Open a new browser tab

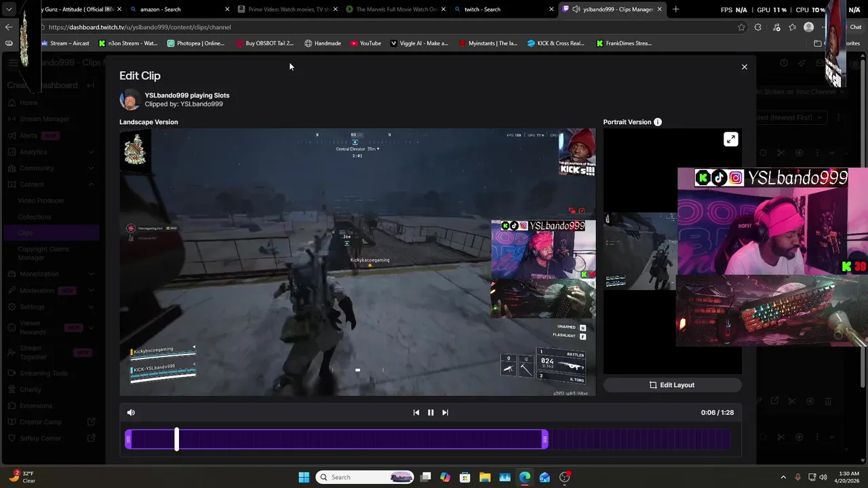[x=675, y=9]
